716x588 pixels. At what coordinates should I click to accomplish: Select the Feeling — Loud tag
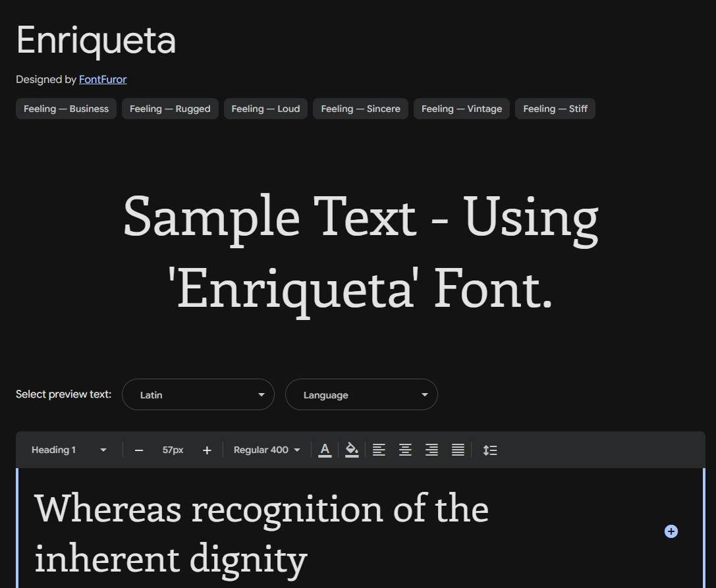pyautogui.click(x=265, y=109)
